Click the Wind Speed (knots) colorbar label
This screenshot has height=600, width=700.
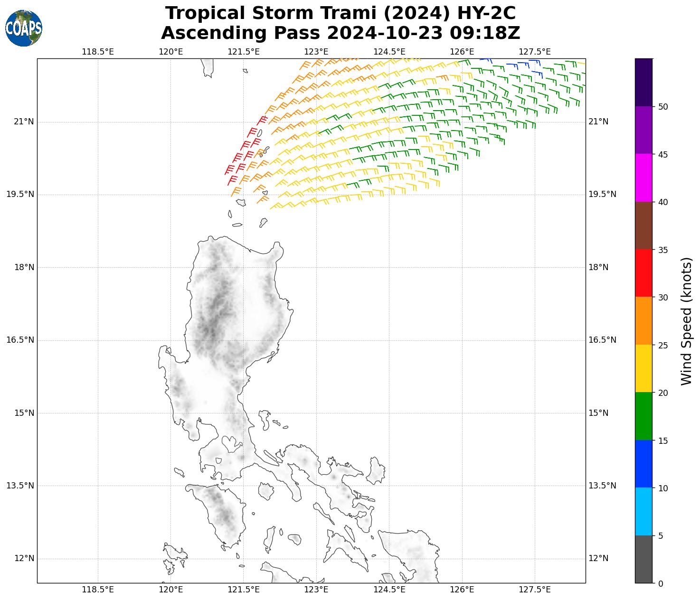[686, 321]
